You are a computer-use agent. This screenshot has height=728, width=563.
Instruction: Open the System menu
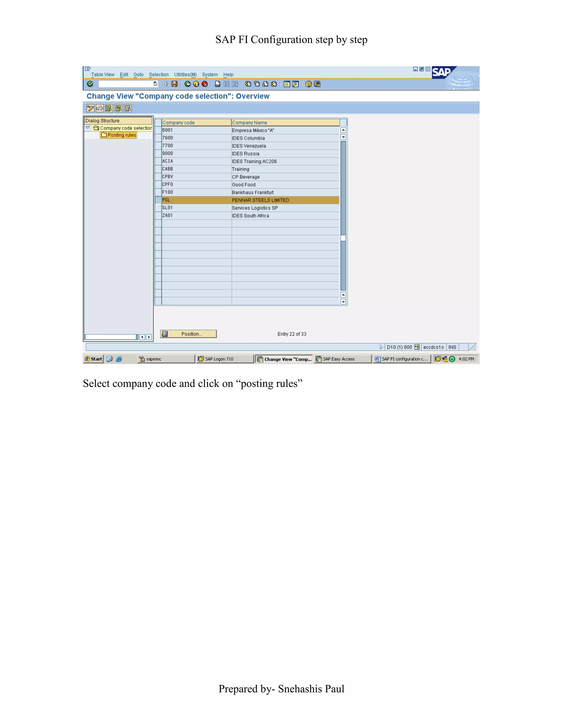[210, 75]
